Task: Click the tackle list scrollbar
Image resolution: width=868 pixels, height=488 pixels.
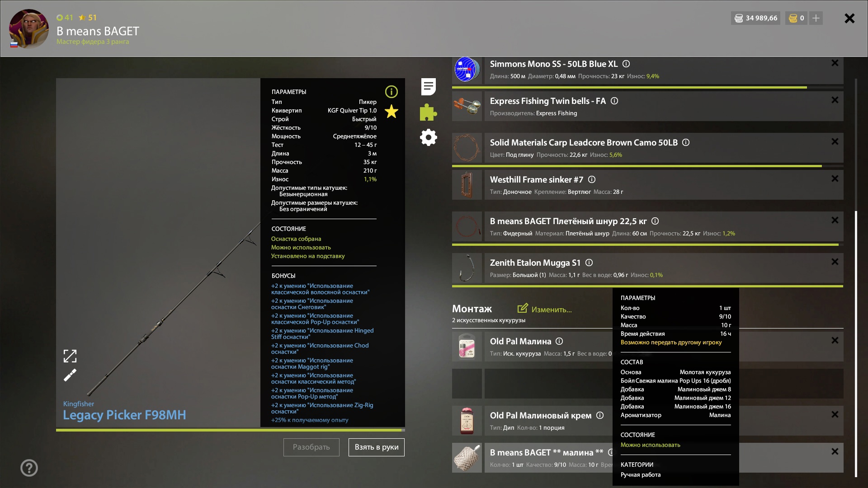Action: pos(856,343)
